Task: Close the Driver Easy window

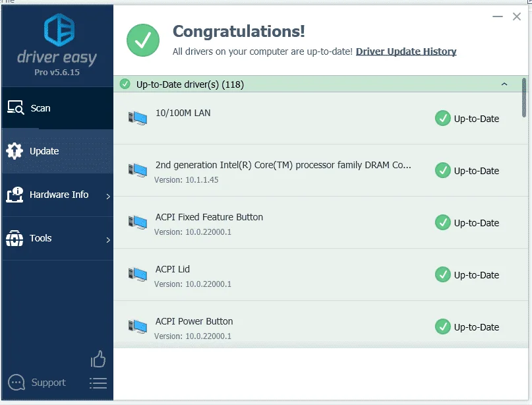Action: pos(517,16)
